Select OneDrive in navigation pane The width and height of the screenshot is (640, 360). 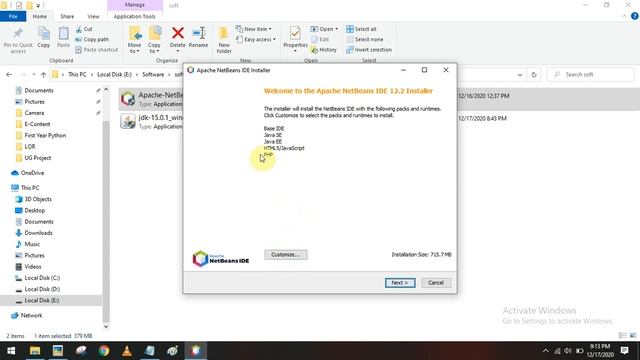[x=32, y=173]
